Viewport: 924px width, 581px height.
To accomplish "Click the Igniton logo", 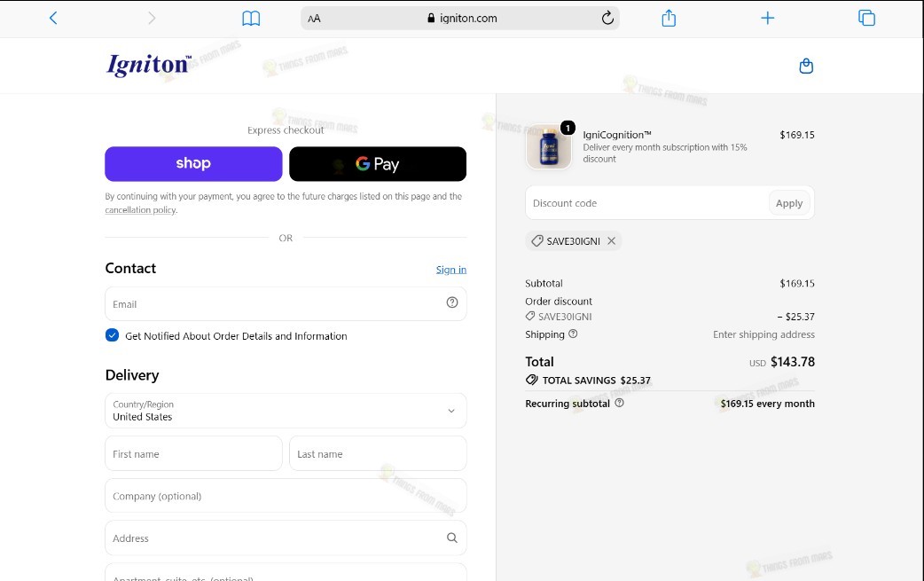I will pos(148,64).
